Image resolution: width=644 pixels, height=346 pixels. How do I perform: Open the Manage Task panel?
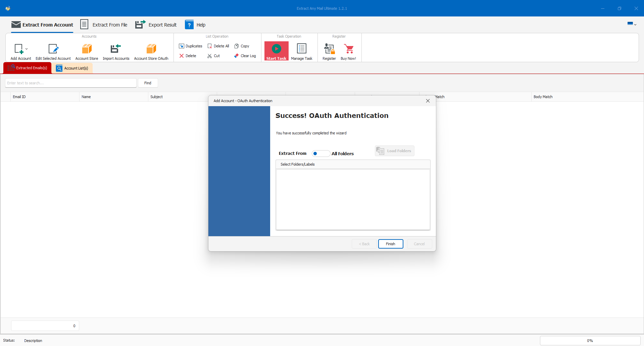point(301,51)
